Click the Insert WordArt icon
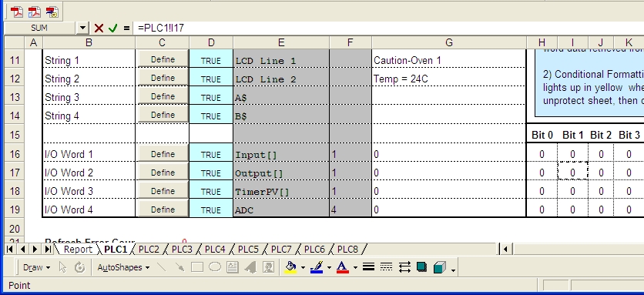644x295 pixels. click(250, 267)
